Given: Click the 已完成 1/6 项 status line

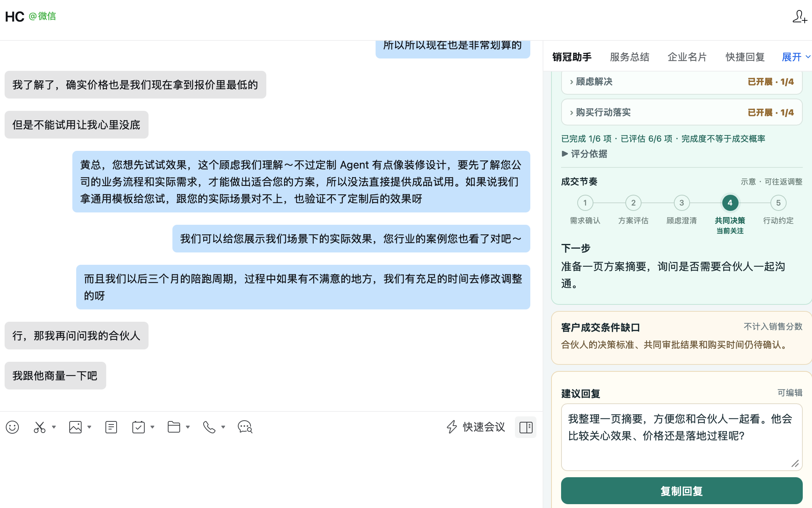Looking at the screenshot, I should (663, 139).
